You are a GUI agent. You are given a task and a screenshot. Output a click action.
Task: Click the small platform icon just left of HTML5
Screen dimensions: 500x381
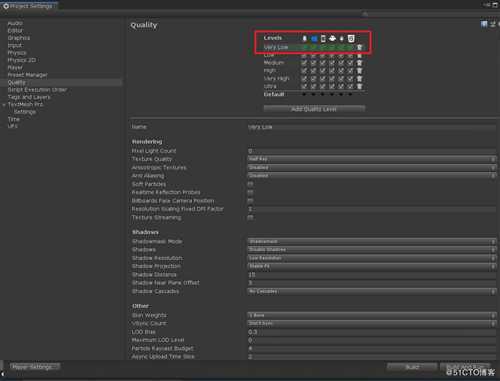[x=341, y=39]
